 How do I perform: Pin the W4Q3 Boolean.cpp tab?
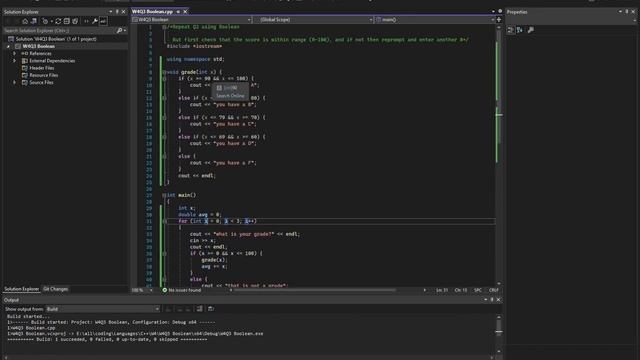pos(178,12)
